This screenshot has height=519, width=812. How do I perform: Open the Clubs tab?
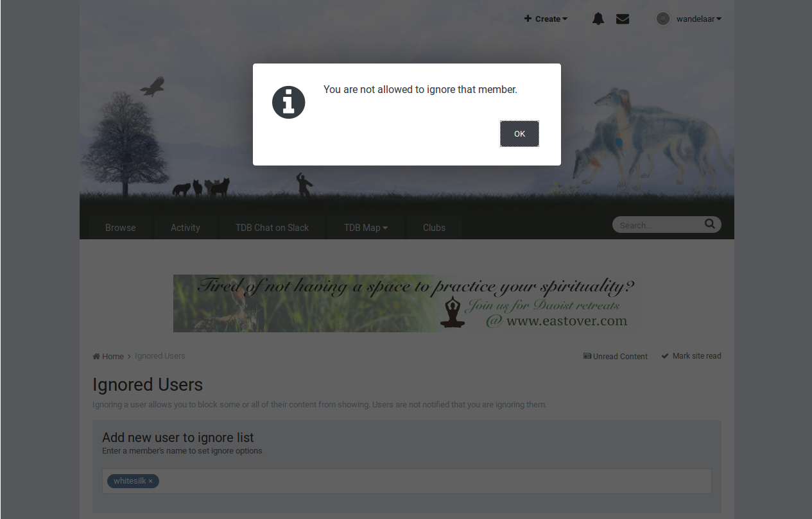click(x=434, y=227)
